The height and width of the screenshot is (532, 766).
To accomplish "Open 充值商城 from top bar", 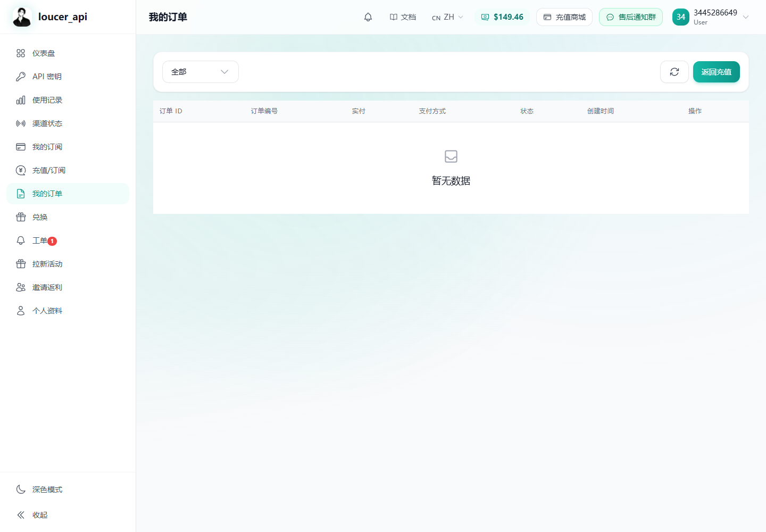I will tap(564, 17).
